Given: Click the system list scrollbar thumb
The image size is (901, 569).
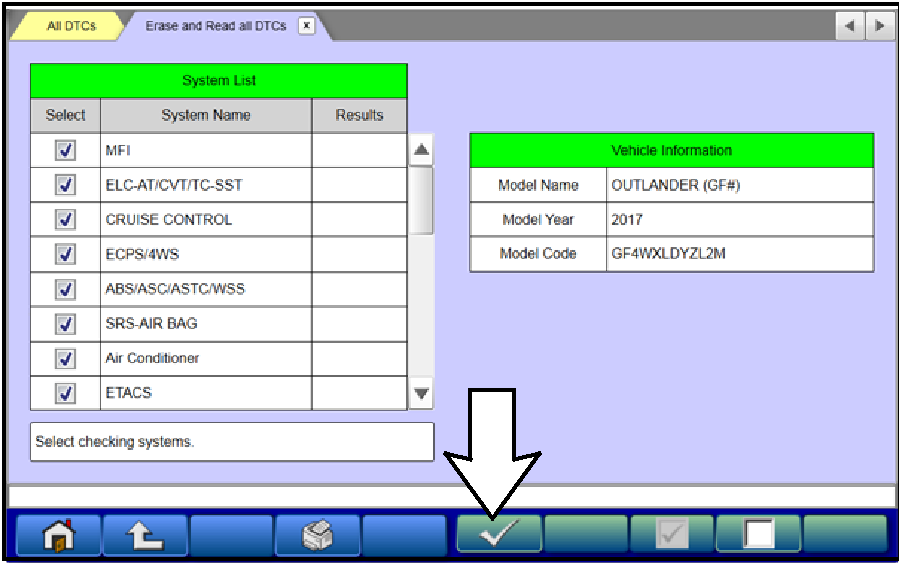Looking at the screenshot, I should 422,198.
